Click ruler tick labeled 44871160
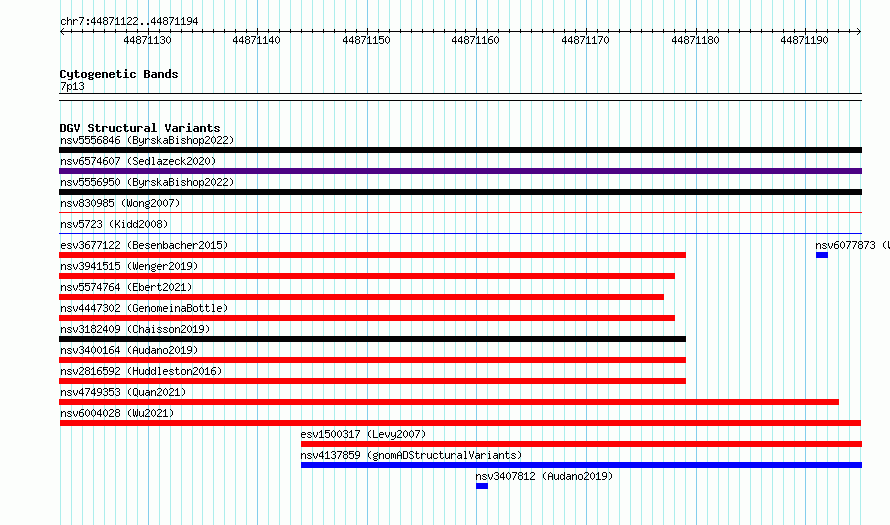890x525 pixels. tap(476, 40)
